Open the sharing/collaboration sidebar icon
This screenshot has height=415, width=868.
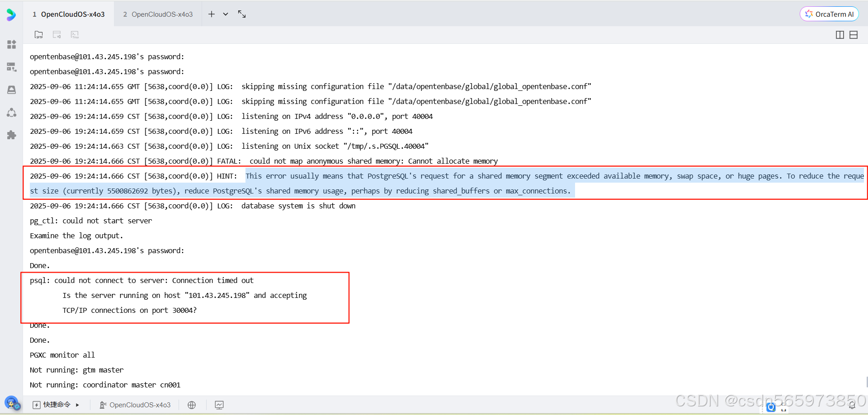point(11,112)
